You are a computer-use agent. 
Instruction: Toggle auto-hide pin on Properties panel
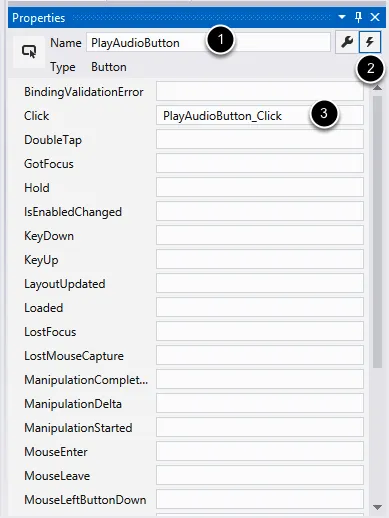click(358, 17)
